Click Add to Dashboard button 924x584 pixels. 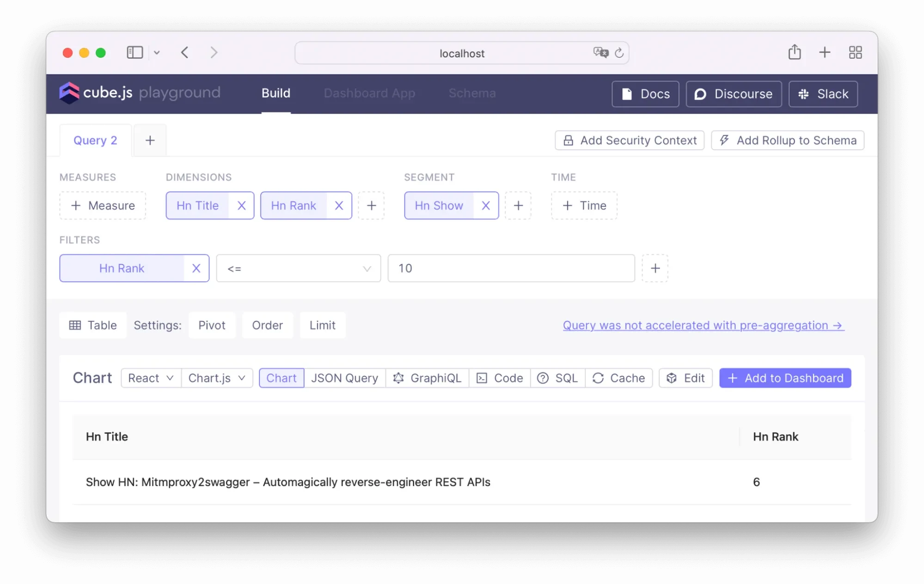point(785,378)
